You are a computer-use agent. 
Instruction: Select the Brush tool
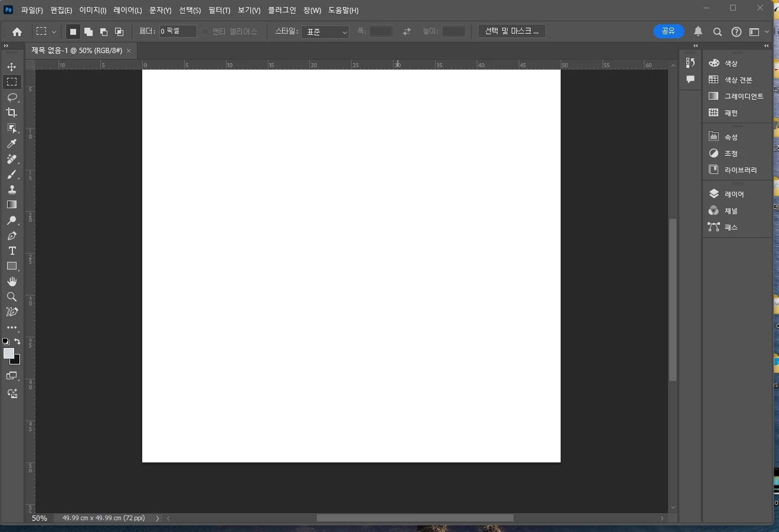12,175
